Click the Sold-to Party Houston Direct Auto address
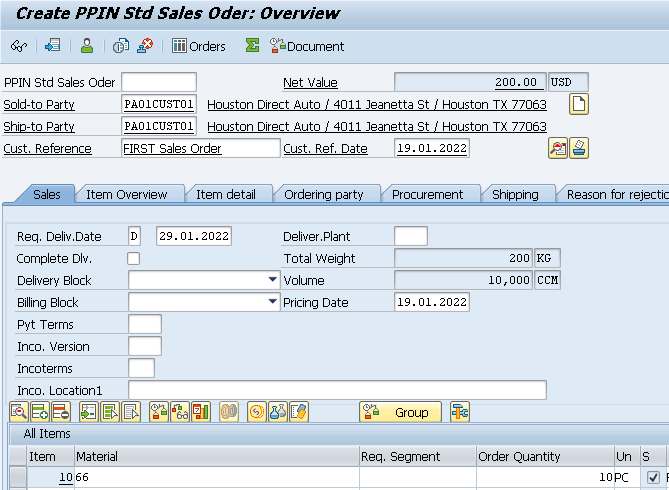 377,105
